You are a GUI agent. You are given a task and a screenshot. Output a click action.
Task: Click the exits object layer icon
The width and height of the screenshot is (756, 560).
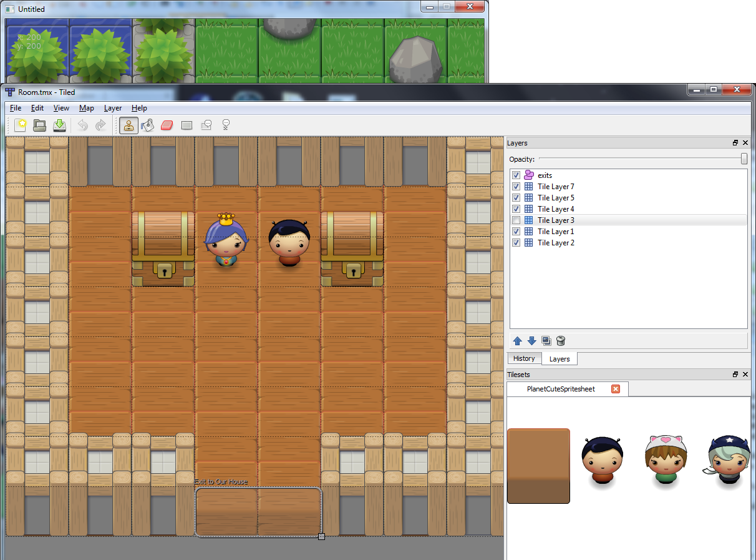pyautogui.click(x=528, y=175)
